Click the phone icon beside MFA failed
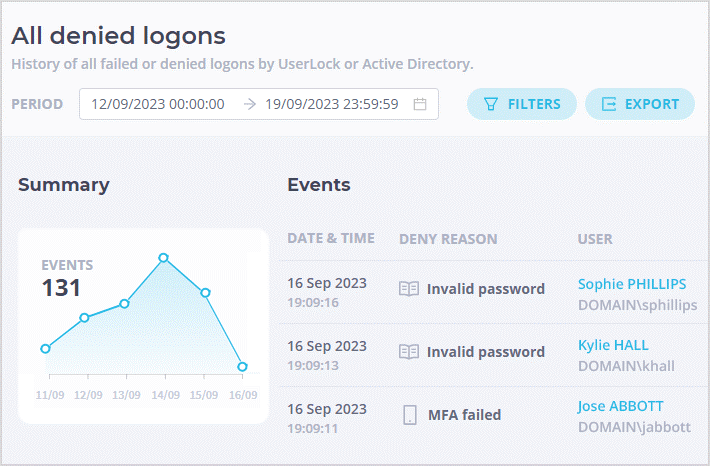 pyautogui.click(x=410, y=415)
